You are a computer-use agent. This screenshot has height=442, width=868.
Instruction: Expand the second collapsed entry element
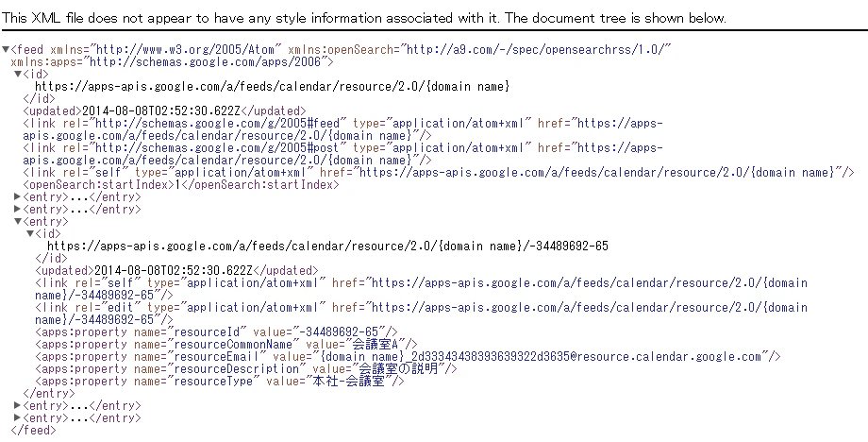[x=18, y=209]
